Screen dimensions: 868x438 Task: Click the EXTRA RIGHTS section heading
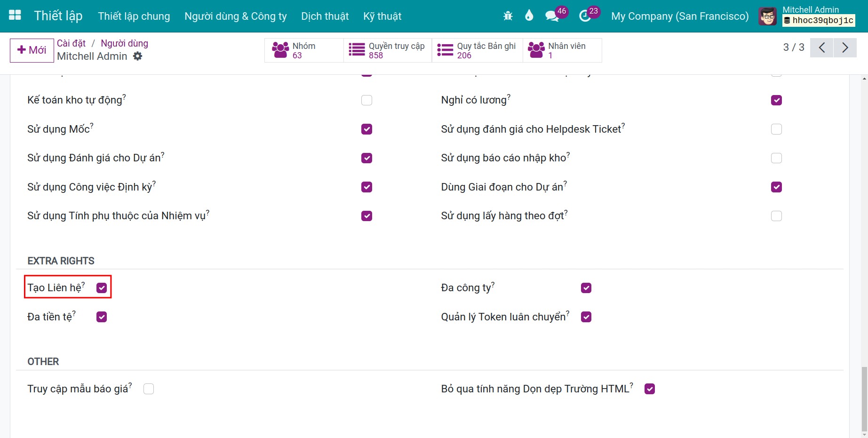61,261
